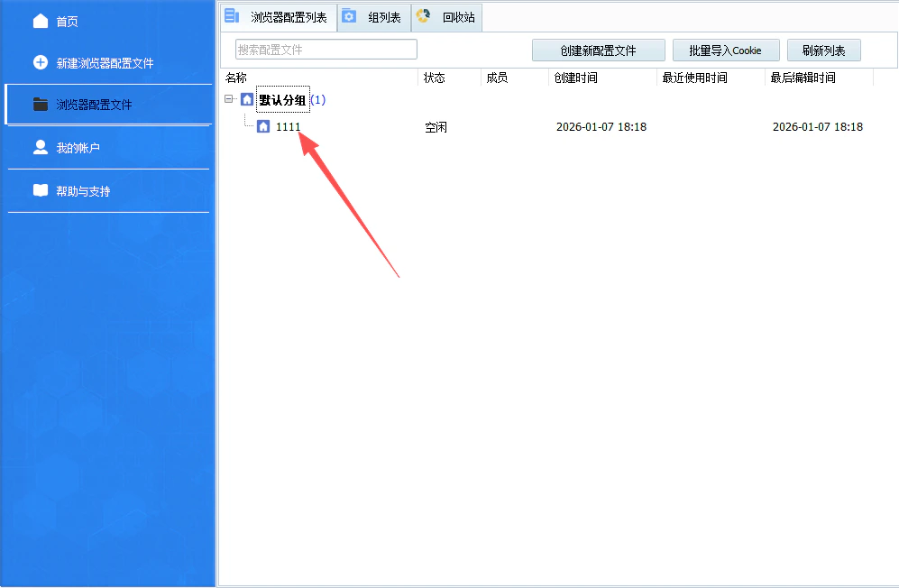Select the list icon on 浏览器配置列表 tab
This screenshot has height=588, width=899.
pos(233,15)
